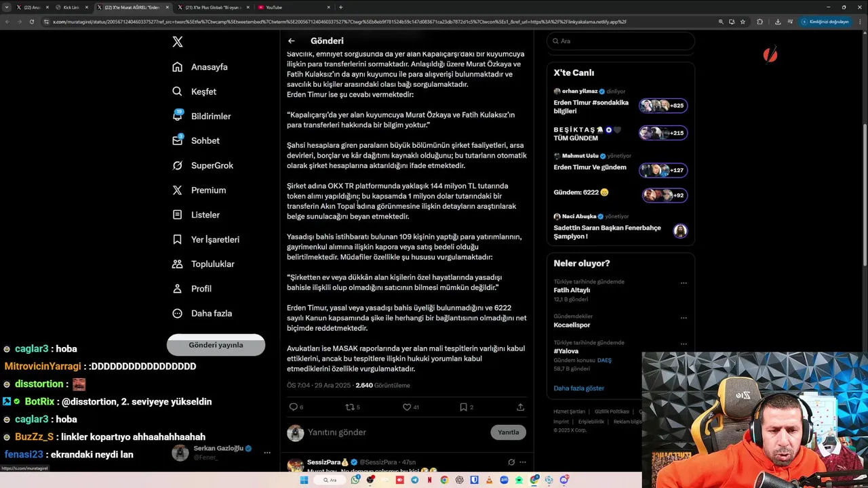
Task: Open Profil page
Action: click(x=192, y=289)
